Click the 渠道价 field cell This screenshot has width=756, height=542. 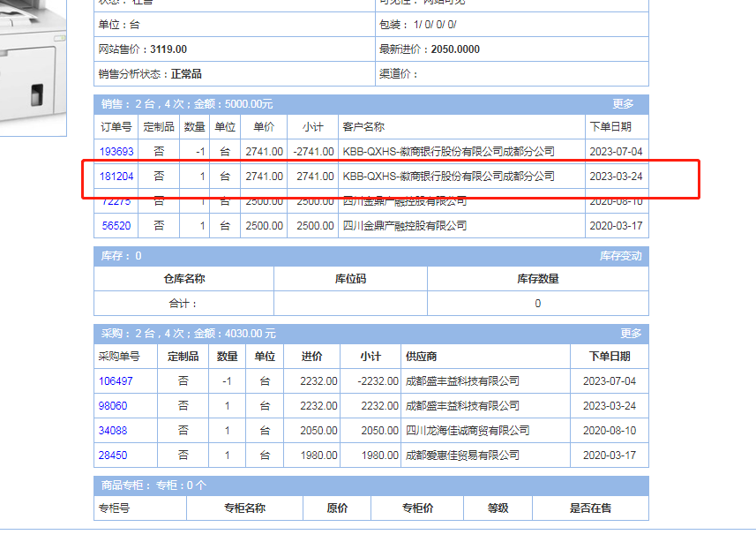pos(512,74)
